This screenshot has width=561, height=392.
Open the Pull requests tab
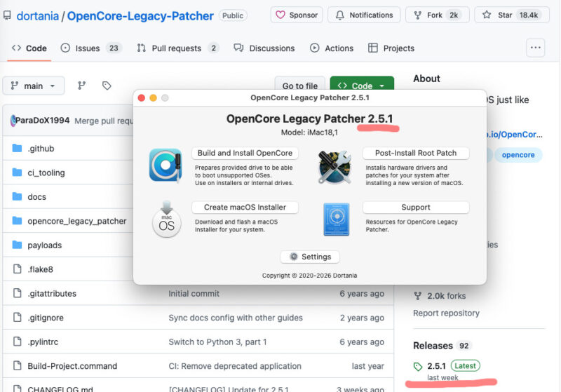[x=177, y=48]
